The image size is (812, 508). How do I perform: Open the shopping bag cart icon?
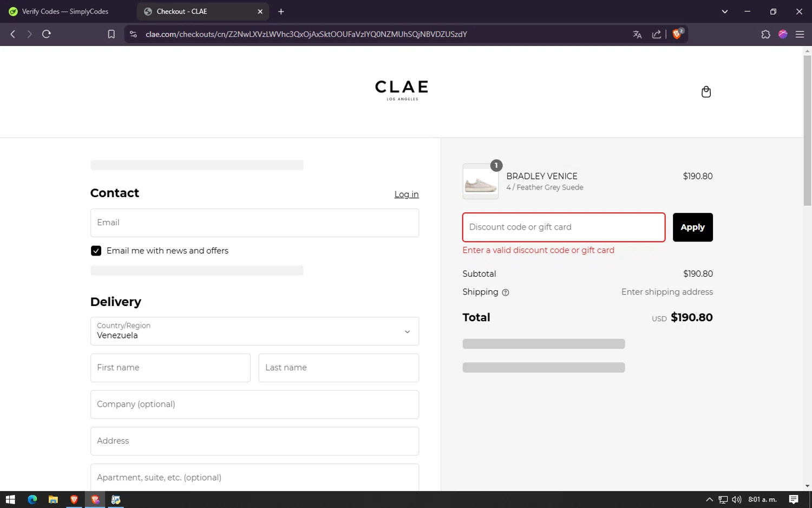point(706,92)
